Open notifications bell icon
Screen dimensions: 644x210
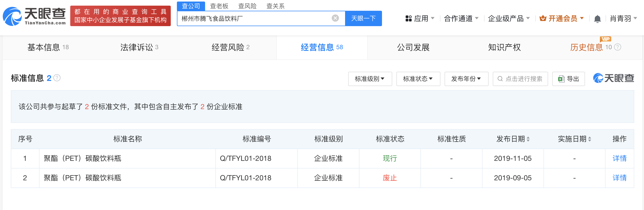pyautogui.click(x=597, y=19)
